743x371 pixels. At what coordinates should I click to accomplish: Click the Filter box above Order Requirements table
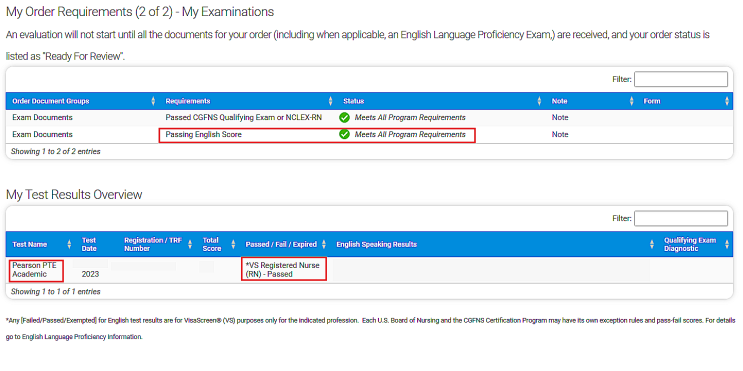[680, 79]
